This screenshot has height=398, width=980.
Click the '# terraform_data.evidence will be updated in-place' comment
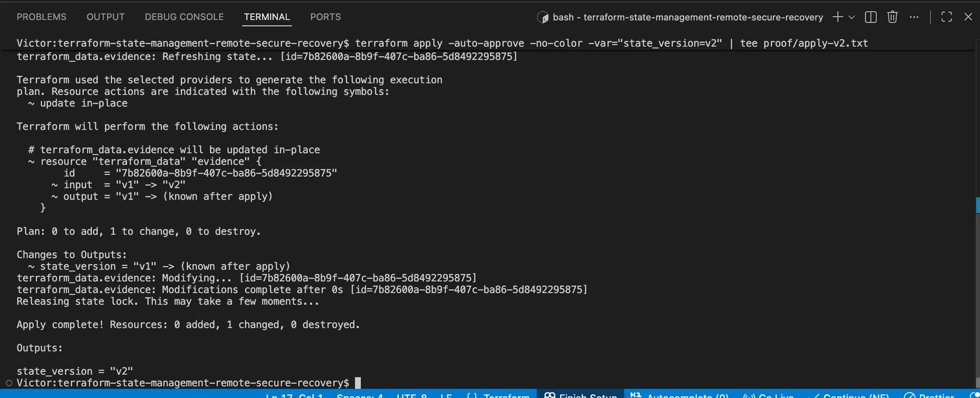pos(174,150)
